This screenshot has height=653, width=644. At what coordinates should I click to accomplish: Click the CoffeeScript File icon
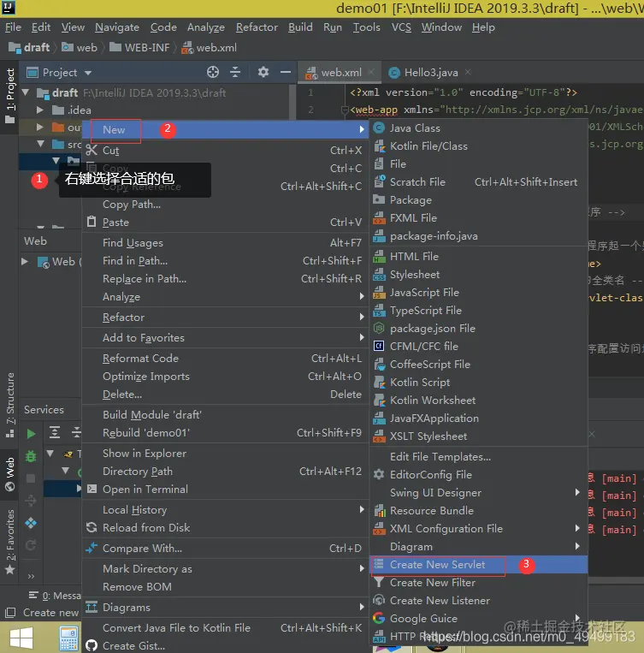(x=379, y=364)
